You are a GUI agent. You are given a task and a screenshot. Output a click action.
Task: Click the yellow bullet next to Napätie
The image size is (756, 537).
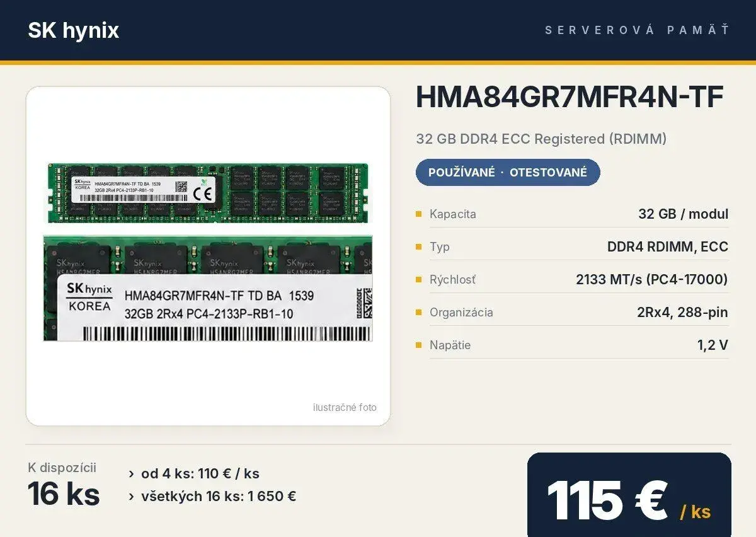click(418, 345)
